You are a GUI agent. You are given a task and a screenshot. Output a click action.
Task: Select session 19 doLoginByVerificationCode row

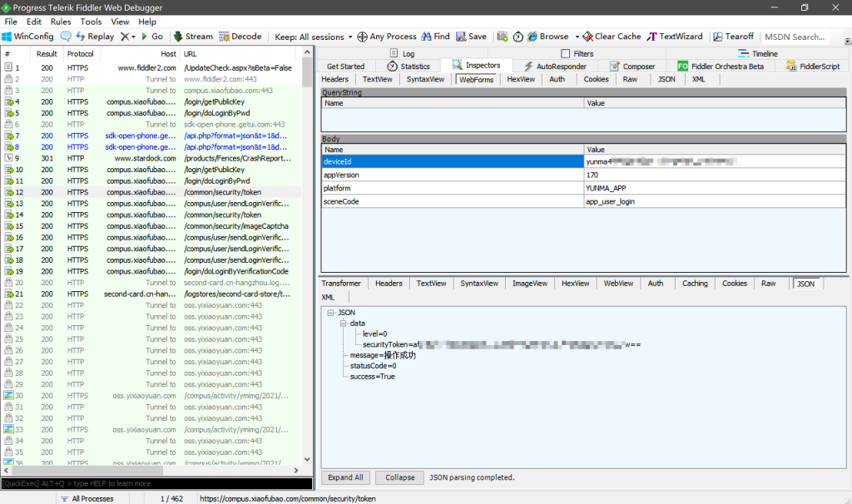point(151,272)
